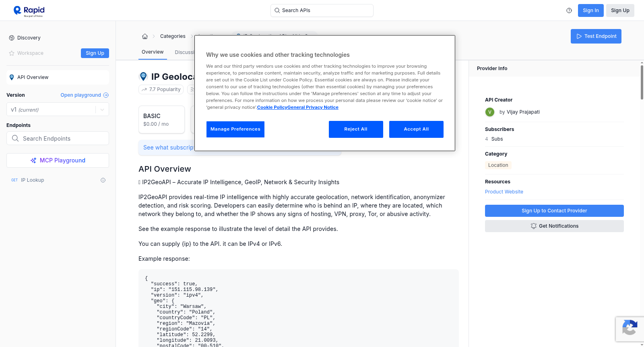The height and width of the screenshot is (347, 644).
Task: Click the IP Geolocation API logo icon
Action: [x=143, y=77]
